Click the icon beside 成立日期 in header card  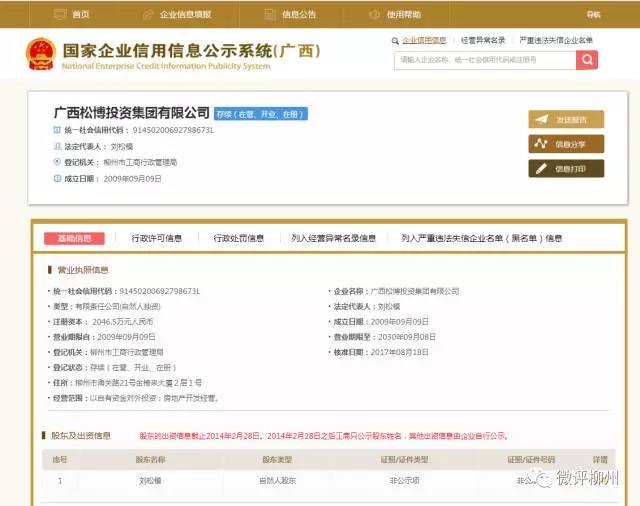click(x=57, y=178)
